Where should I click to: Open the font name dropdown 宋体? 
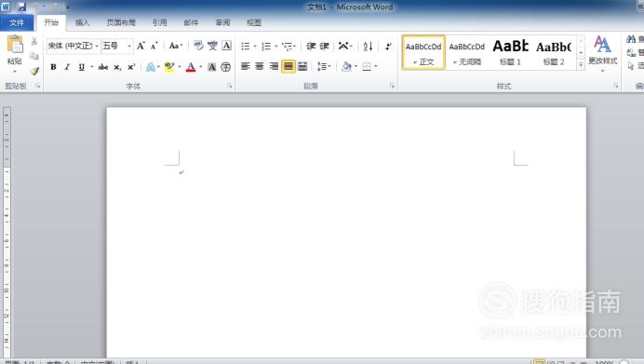click(74, 46)
